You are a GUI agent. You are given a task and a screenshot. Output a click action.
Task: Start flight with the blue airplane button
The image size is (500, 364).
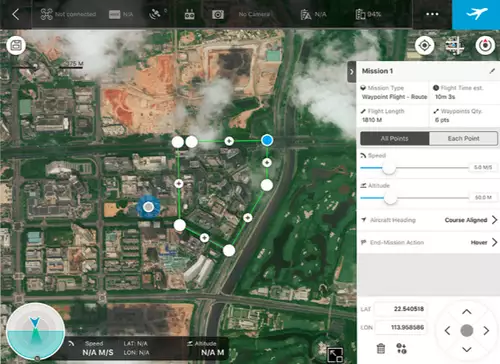pos(476,15)
